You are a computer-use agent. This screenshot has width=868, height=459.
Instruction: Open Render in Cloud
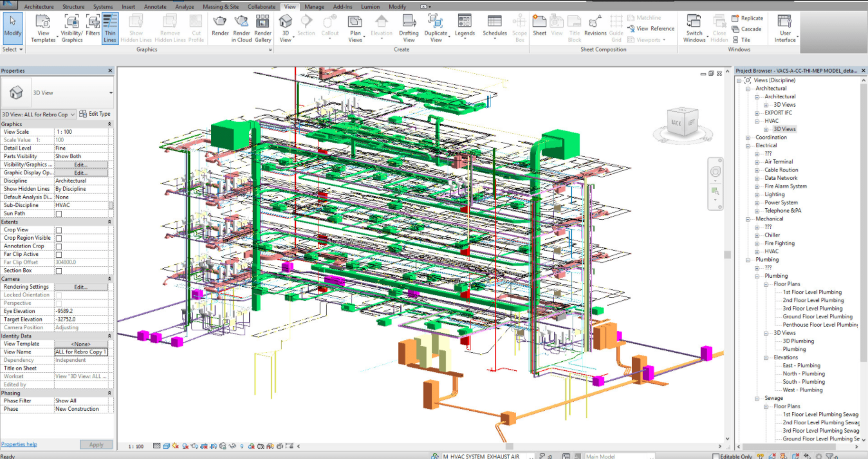(x=241, y=28)
